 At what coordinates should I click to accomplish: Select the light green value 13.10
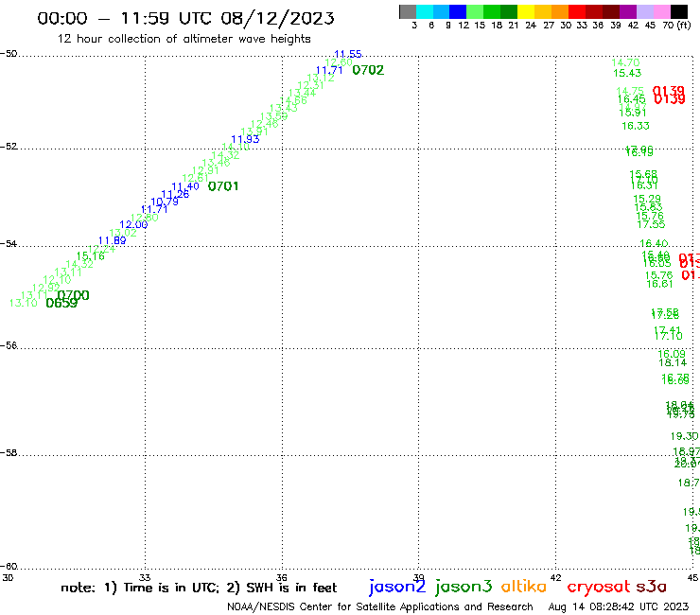point(24,303)
